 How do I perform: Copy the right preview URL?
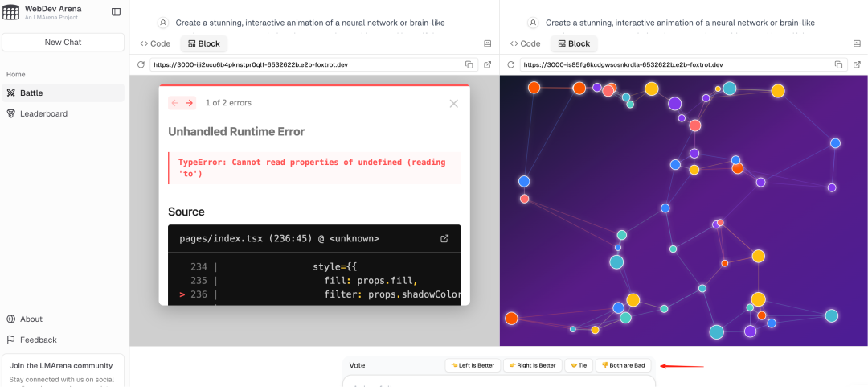point(838,65)
